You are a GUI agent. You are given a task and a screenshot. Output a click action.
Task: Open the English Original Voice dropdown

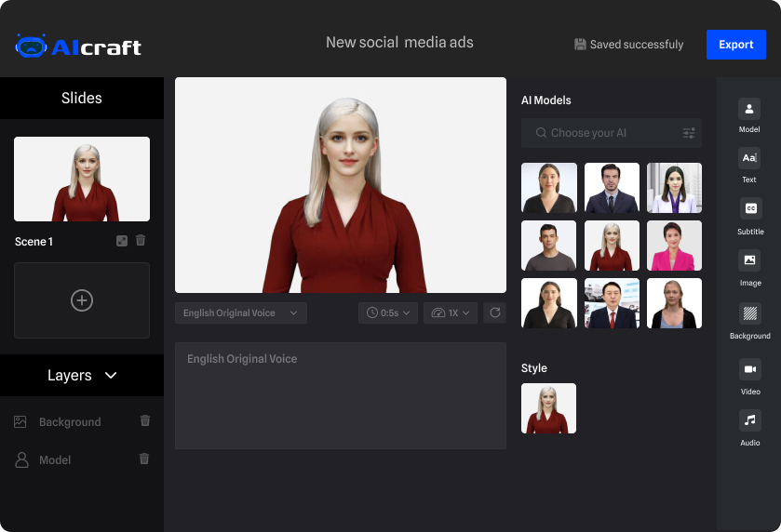point(240,313)
